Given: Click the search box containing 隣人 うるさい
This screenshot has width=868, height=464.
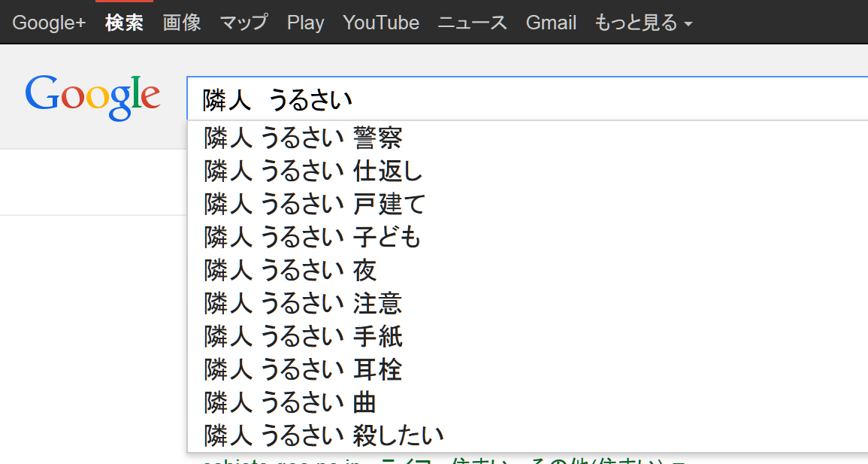Looking at the screenshot, I should [x=526, y=99].
